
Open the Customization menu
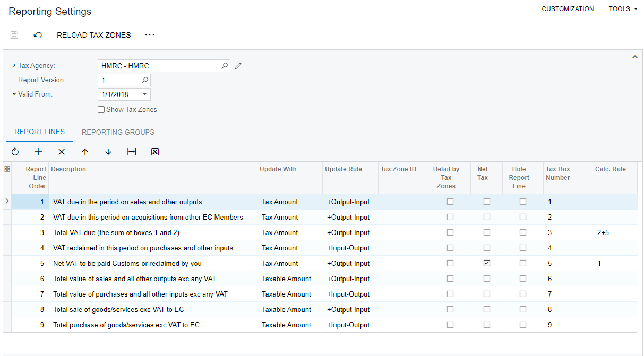point(568,9)
